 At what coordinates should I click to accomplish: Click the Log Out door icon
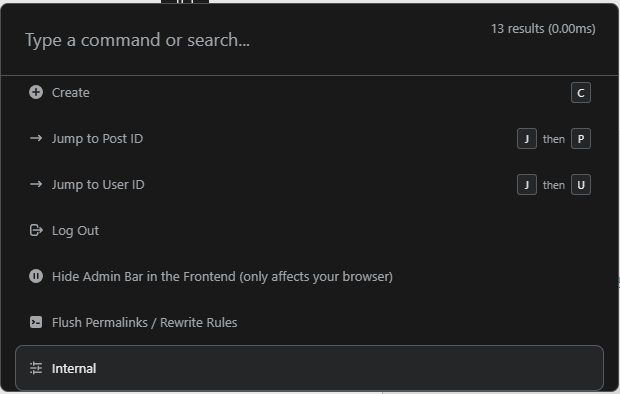[x=36, y=230]
